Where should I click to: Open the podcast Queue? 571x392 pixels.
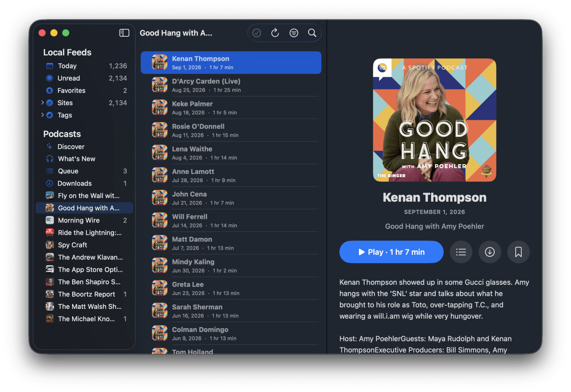click(84, 171)
